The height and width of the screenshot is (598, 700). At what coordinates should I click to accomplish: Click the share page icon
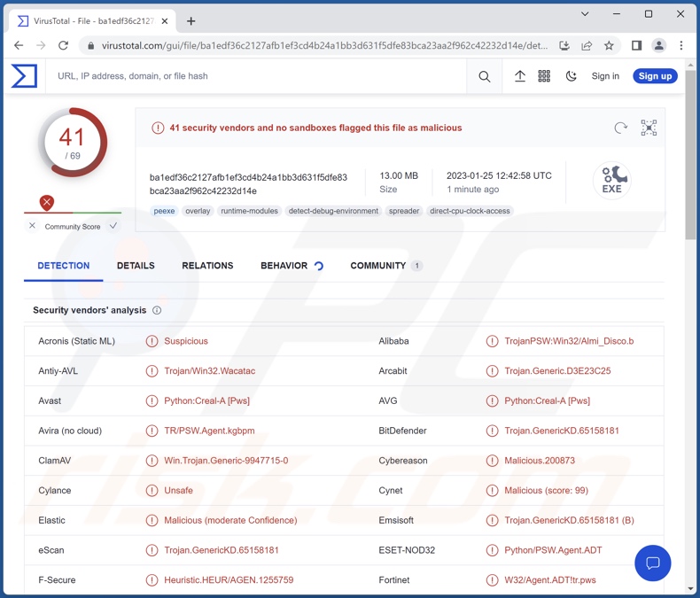point(587,45)
